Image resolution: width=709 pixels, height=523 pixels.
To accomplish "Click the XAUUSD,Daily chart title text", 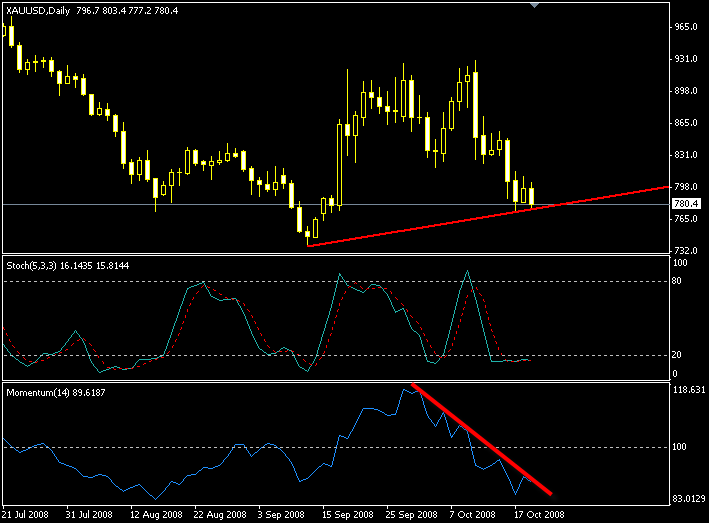I will [x=38, y=11].
